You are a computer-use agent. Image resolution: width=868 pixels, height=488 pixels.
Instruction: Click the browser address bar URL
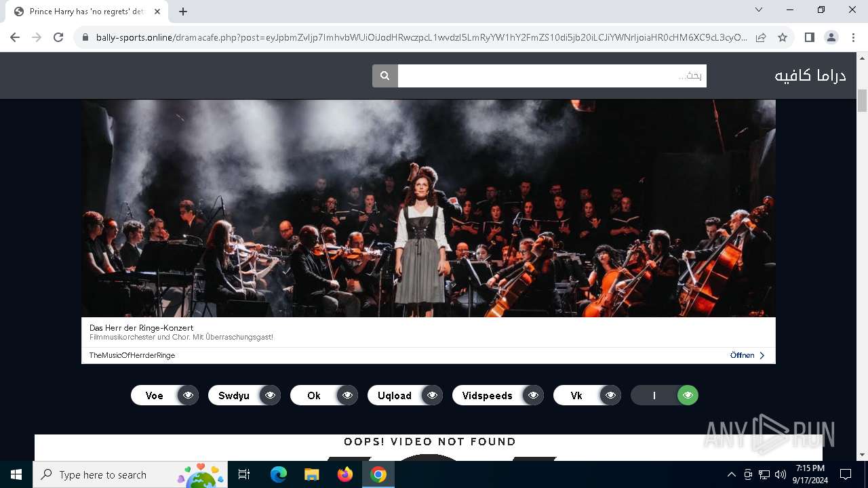point(421,37)
